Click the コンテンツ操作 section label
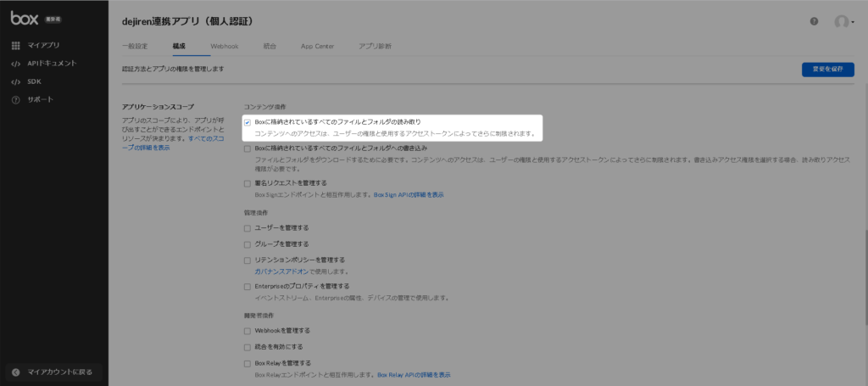This screenshot has width=868, height=386. click(264, 106)
